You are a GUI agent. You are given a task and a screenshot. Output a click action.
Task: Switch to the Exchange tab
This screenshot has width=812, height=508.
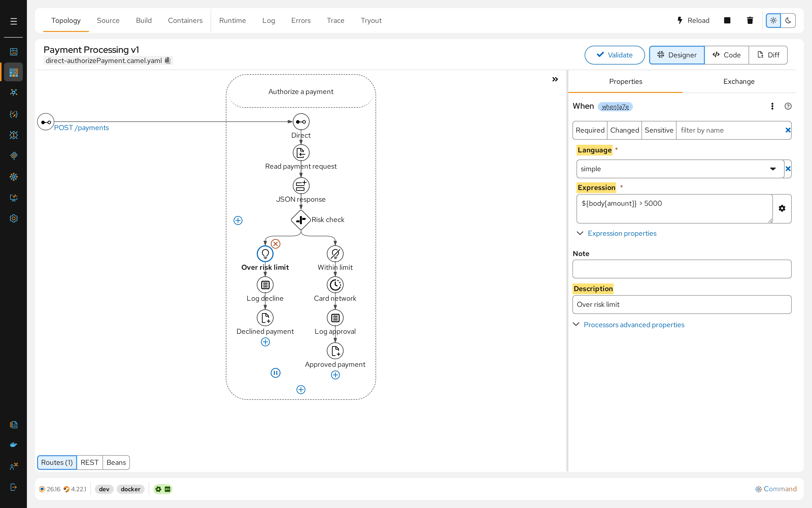(x=739, y=82)
